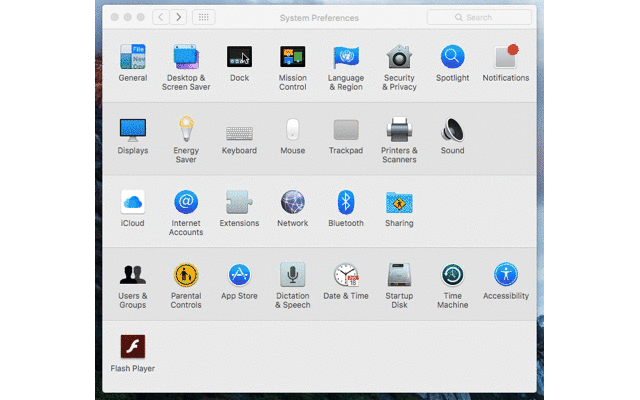Open Time Machine settings
Viewport: 640px width, 400px height.
tap(452, 275)
